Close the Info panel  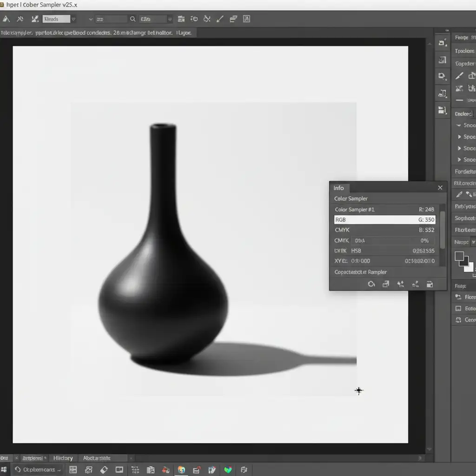pos(440,188)
